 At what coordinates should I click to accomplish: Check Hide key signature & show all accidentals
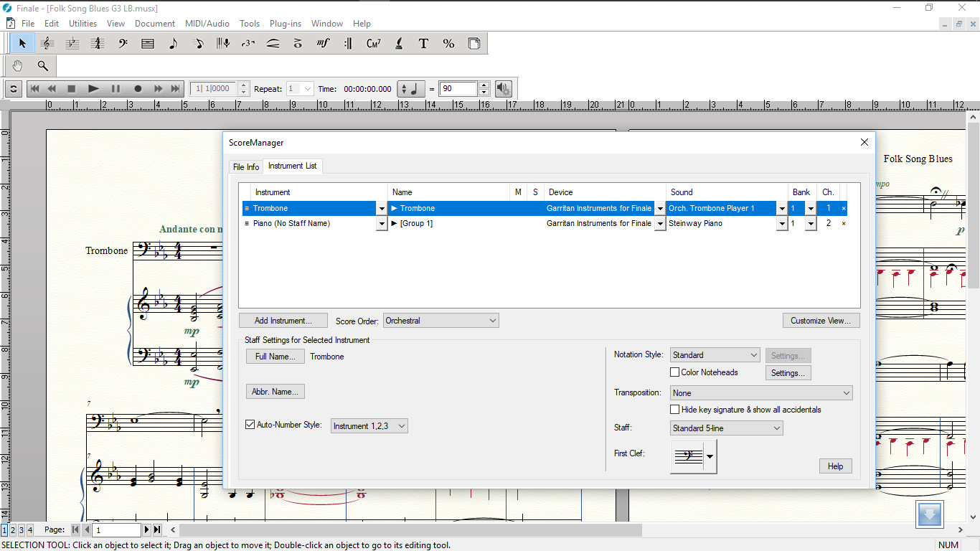tap(674, 410)
